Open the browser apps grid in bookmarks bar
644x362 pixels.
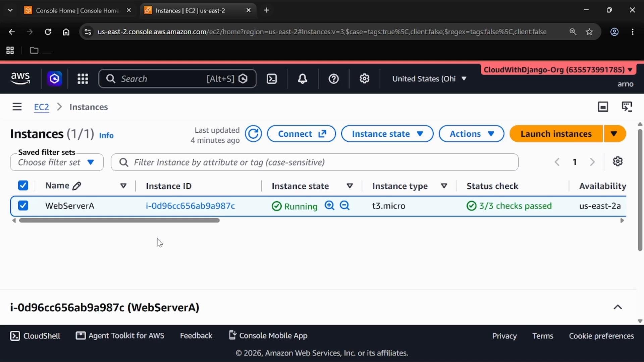tap(10, 50)
